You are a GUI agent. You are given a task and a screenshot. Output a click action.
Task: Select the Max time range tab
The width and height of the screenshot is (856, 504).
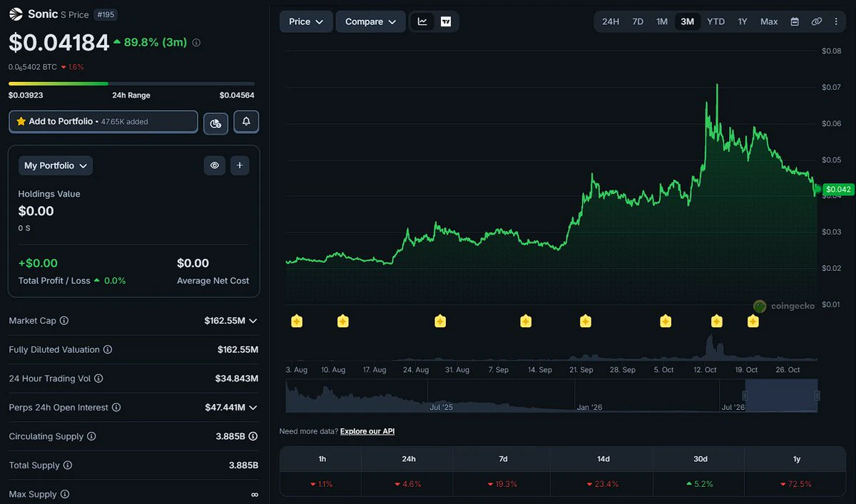tap(769, 21)
